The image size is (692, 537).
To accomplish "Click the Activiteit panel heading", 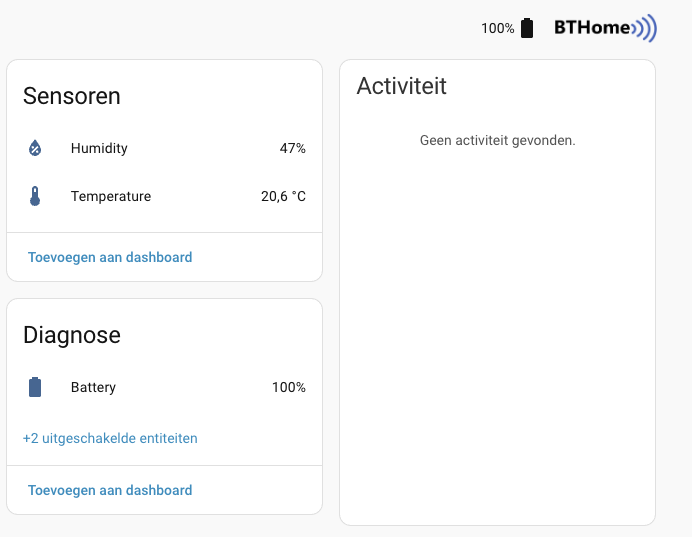I will pos(402,86).
